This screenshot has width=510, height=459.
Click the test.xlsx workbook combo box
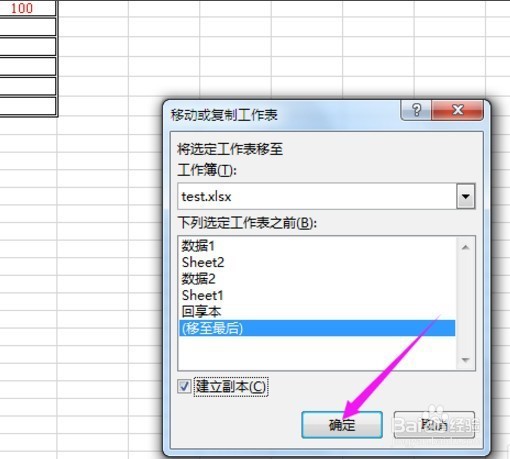(326, 196)
